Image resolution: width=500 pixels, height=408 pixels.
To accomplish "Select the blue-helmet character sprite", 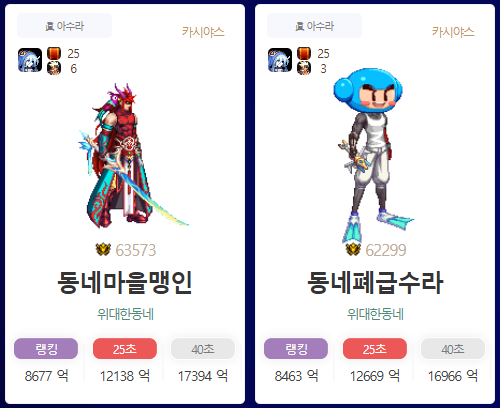I will tap(373, 155).
